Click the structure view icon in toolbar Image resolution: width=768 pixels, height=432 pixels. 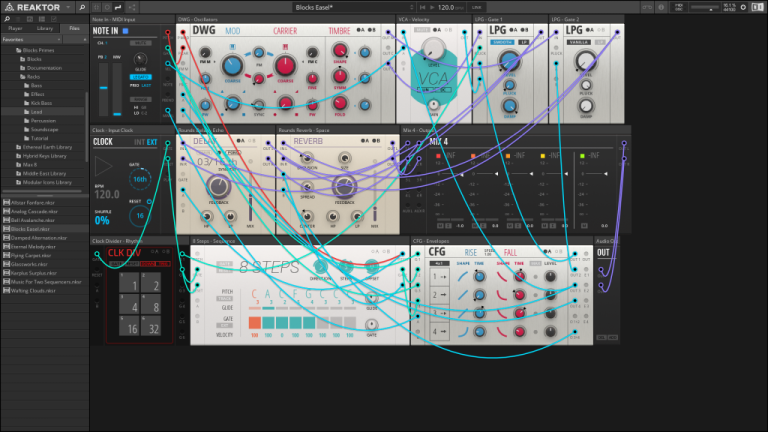click(132, 7)
